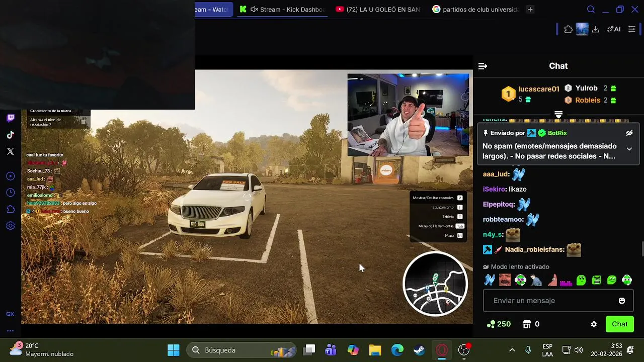This screenshot has height=362, width=644.
Task: Select the first blue hands emote in quick bar
Action: [x=490, y=280]
